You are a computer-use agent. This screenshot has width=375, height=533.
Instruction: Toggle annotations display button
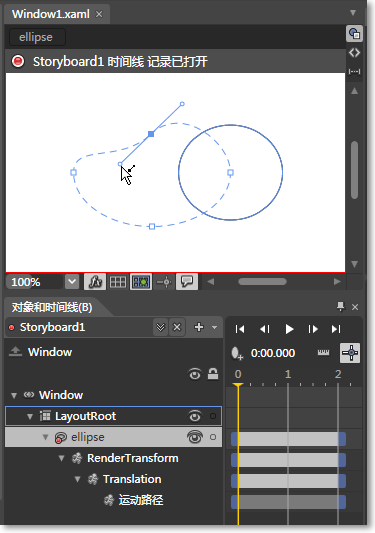(187, 281)
